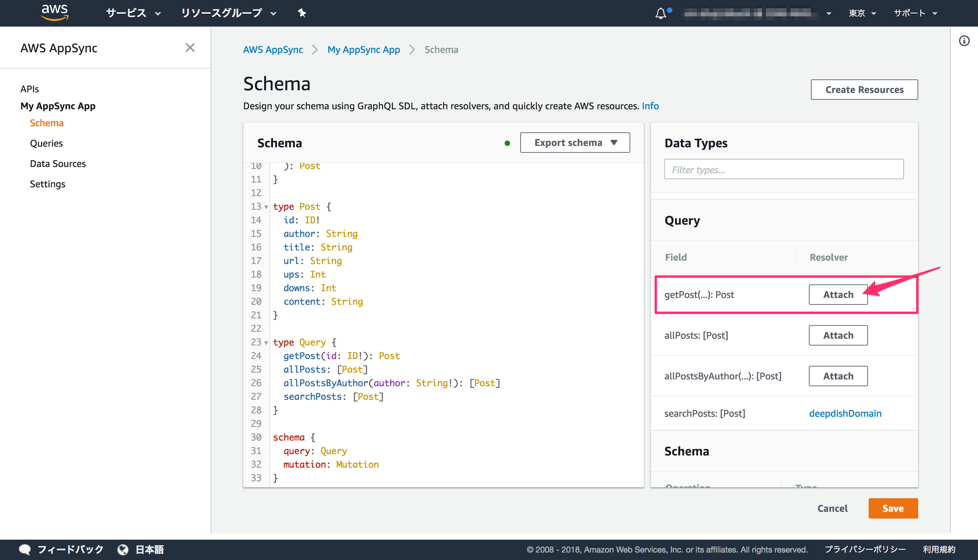Click the Create Resources button

coord(864,90)
